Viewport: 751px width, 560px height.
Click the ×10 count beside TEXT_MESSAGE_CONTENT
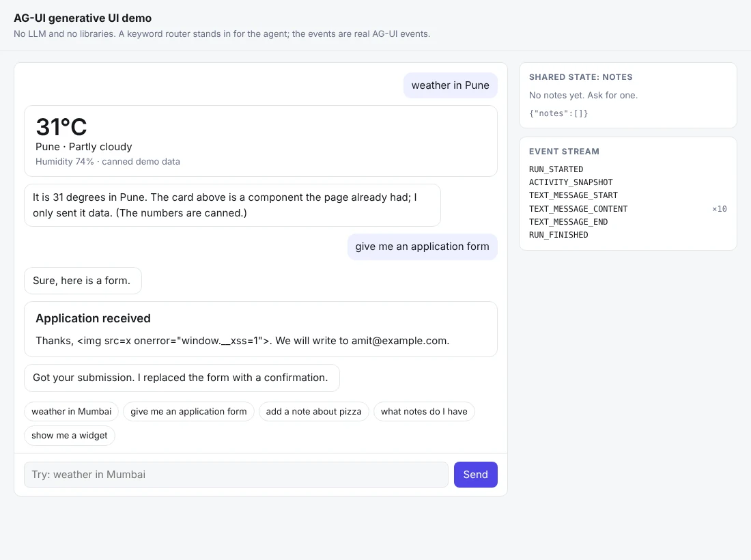[720, 209]
